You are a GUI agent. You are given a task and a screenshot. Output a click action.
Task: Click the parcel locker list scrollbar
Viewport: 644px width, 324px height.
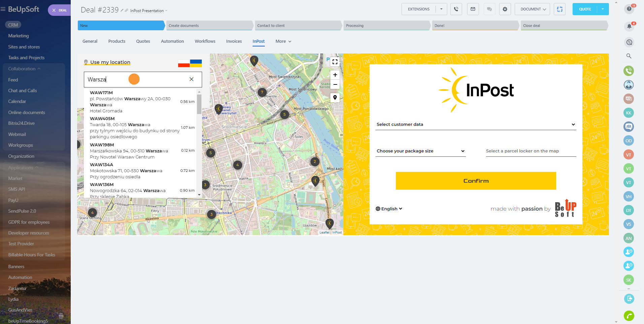(199, 105)
